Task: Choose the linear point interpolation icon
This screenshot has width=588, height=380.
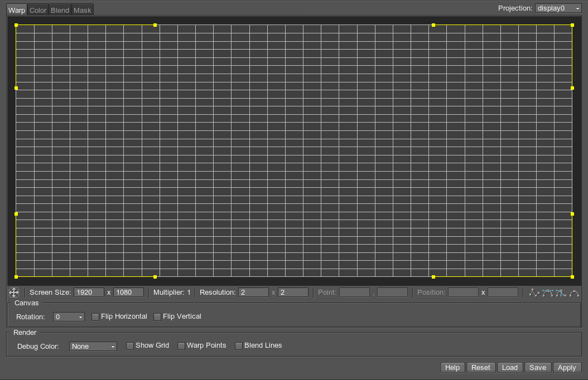Action: tap(534, 293)
